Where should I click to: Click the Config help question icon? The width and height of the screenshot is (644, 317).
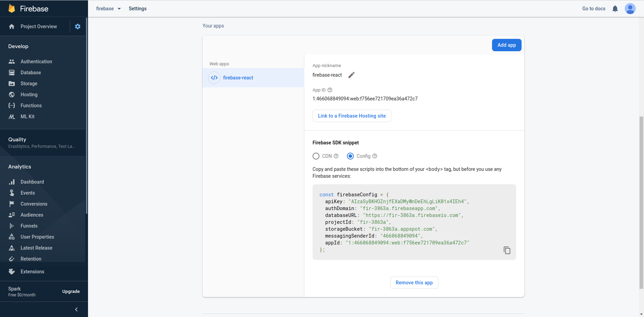[375, 156]
